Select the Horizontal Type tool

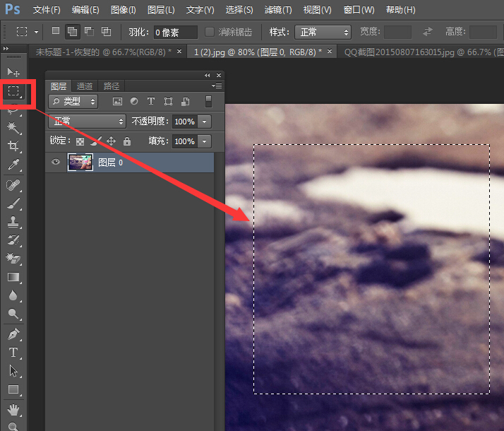13,353
